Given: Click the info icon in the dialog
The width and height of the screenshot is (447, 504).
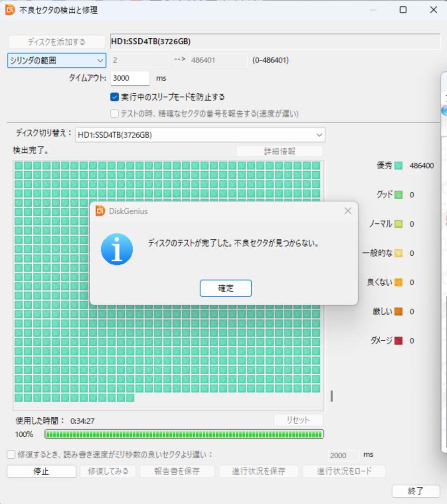Looking at the screenshot, I should pyautogui.click(x=117, y=249).
